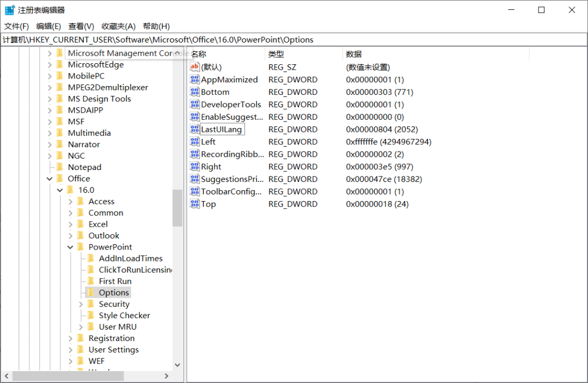
Task: Click the tree scroll down arrow
Action: coord(177,365)
